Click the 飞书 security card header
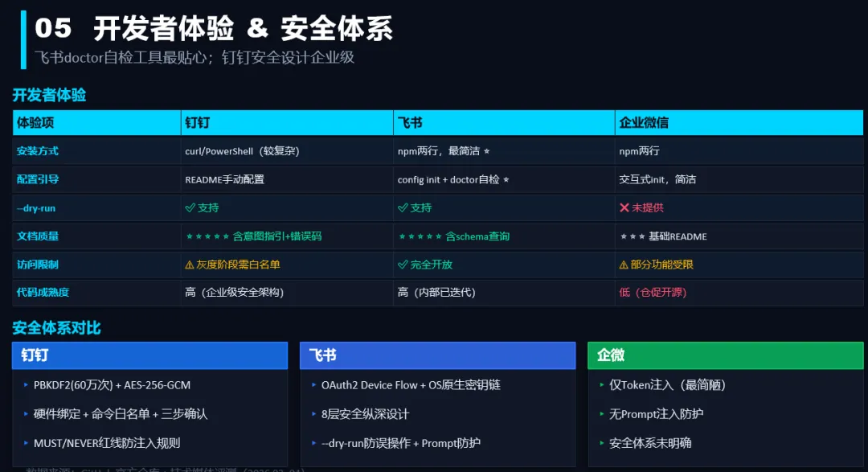Viewport: 868px width, 472px height. click(437, 355)
